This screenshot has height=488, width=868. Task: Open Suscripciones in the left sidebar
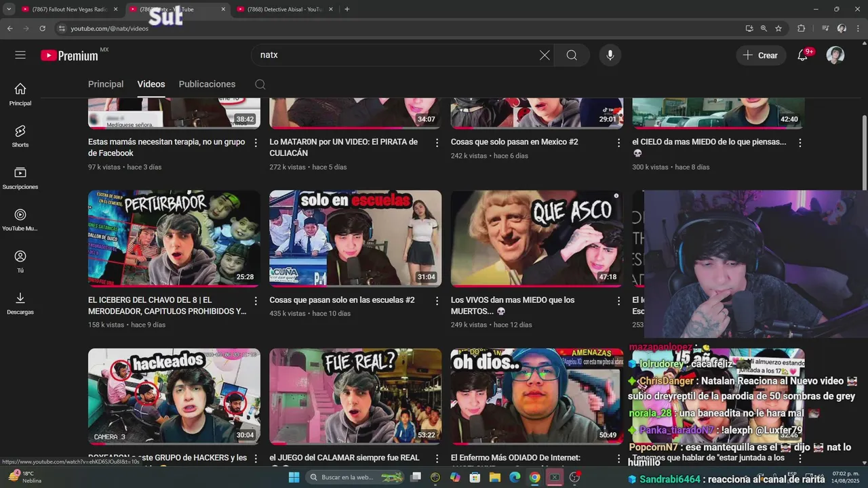20,178
